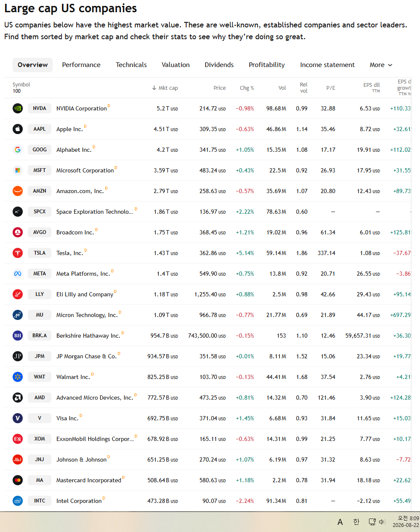Click Micron's +697.29 EPS growth value
Screen dimensions: 420x532
pos(401,315)
